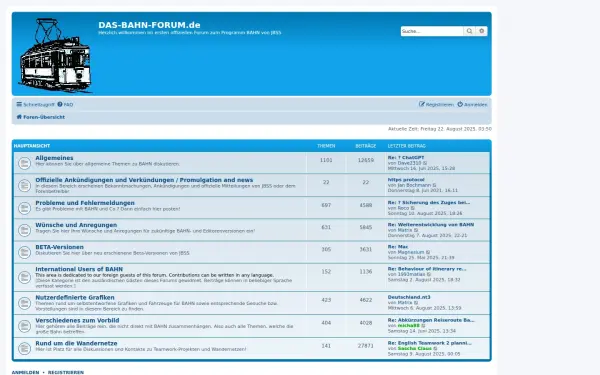The height and width of the screenshot is (375, 600).
Task: View profile of Jan Bochmann
Action: pos(414,185)
